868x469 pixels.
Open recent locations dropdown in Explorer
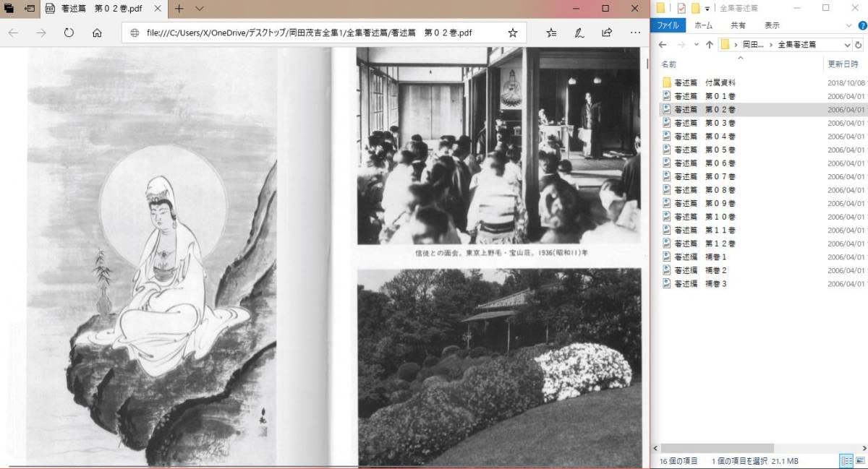click(697, 44)
